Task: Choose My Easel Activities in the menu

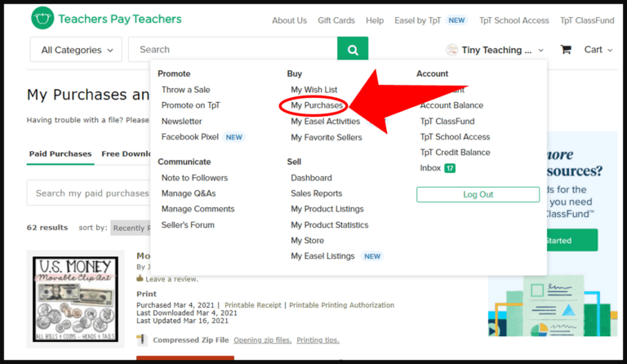Action: tap(325, 121)
